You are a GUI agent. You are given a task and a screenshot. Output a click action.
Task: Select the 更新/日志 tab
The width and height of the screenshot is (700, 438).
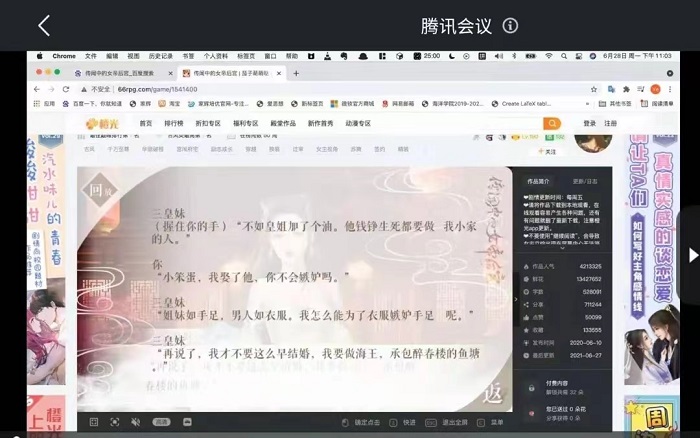tap(585, 182)
